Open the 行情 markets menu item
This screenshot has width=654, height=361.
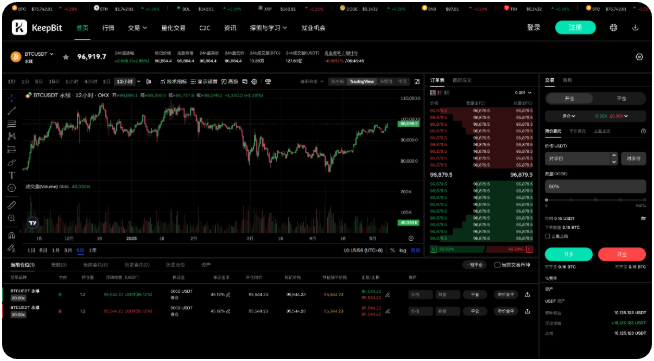click(x=108, y=28)
